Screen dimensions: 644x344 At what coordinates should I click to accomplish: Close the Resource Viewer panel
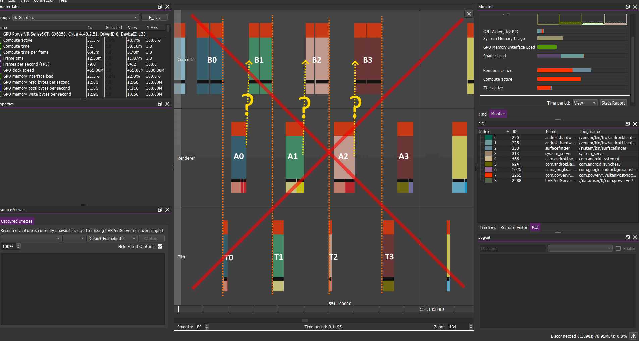(167, 210)
